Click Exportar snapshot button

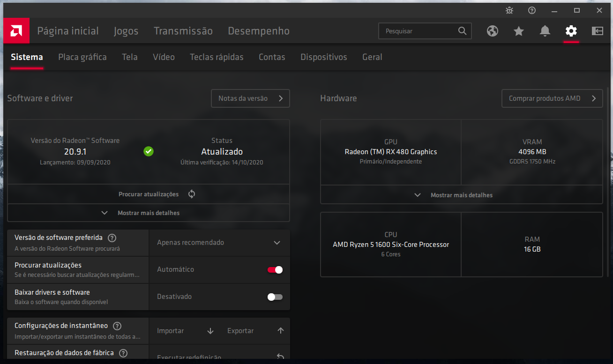(x=254, y=331)
